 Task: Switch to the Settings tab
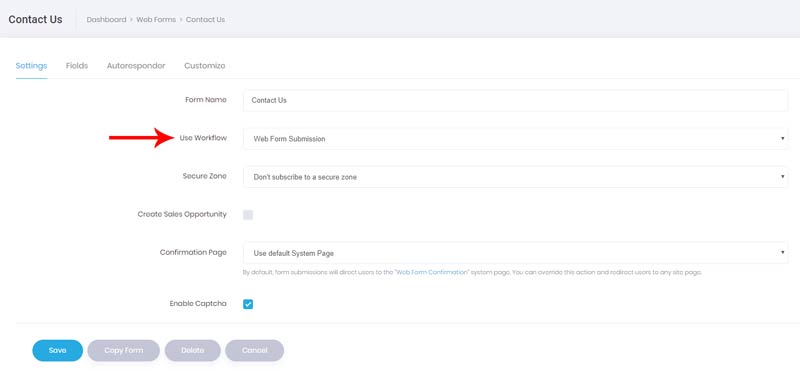coord(32,66)
